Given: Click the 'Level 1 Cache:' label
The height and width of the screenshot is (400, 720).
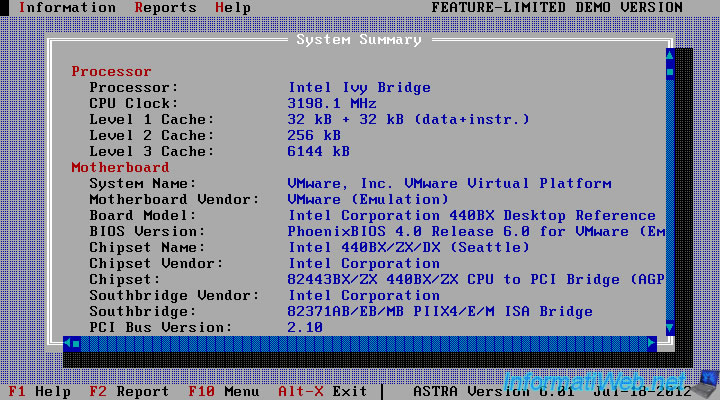Looking at the screenshot, I should pyautogui.click(x=152, y=119).
